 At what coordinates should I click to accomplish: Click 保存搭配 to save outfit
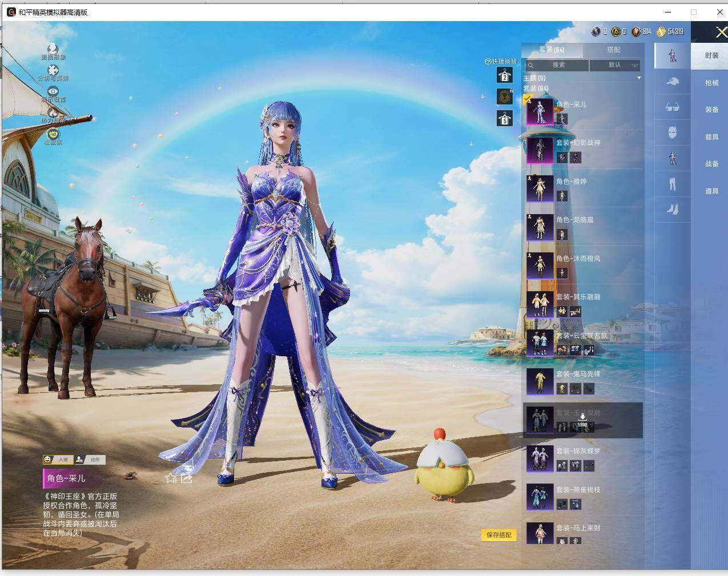499,535
